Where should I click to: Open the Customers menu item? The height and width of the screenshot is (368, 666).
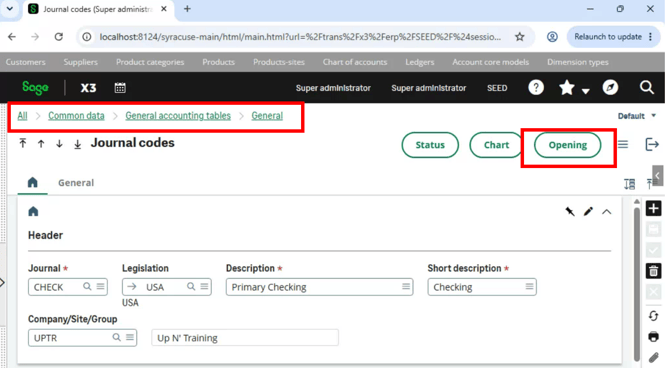click(25, 62)
